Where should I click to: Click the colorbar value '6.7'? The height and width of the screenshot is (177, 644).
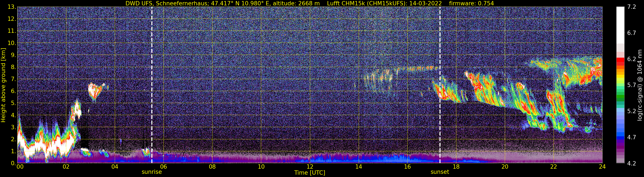pyautogui.click(x=632, y=33)
